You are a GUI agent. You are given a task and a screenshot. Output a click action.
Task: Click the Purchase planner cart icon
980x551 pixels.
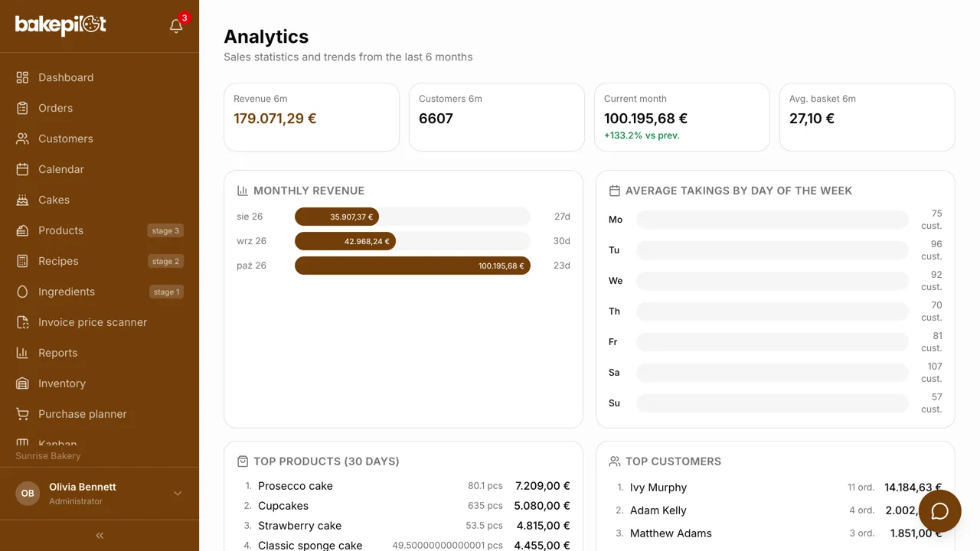[23, 414]
